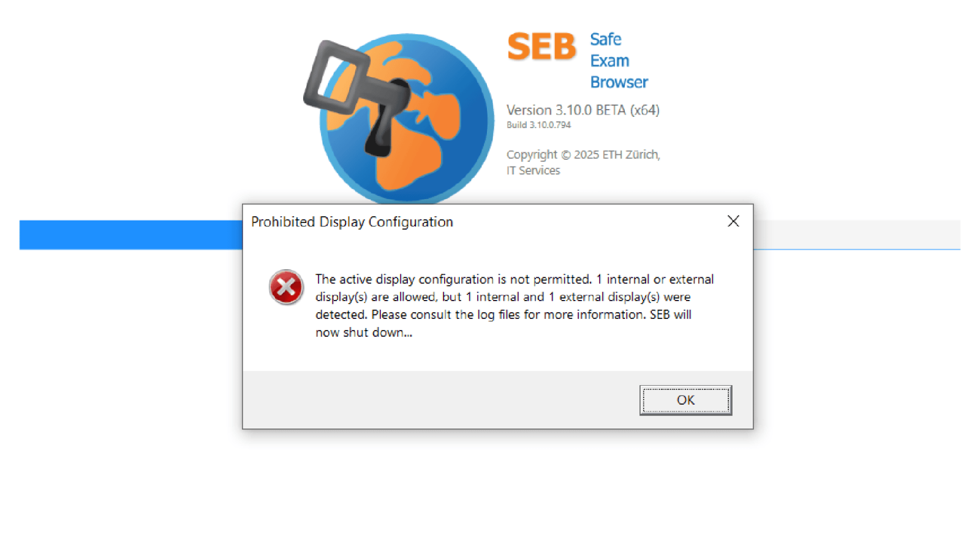This screenshot has height=551, width=980.
Task: Click the filled blue progress bar segment
Action: (131, 235)
